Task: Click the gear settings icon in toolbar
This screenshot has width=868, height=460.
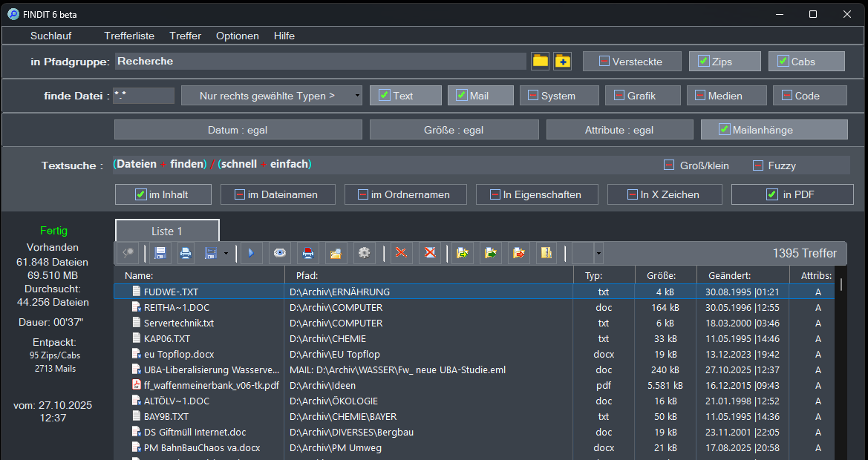Action: click(x=364, y=253)
